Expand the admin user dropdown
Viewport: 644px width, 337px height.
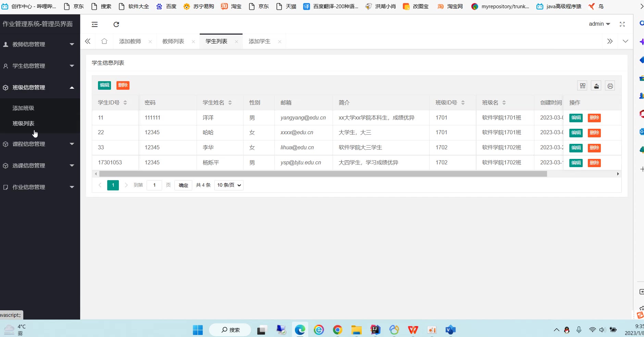point(599,24)
